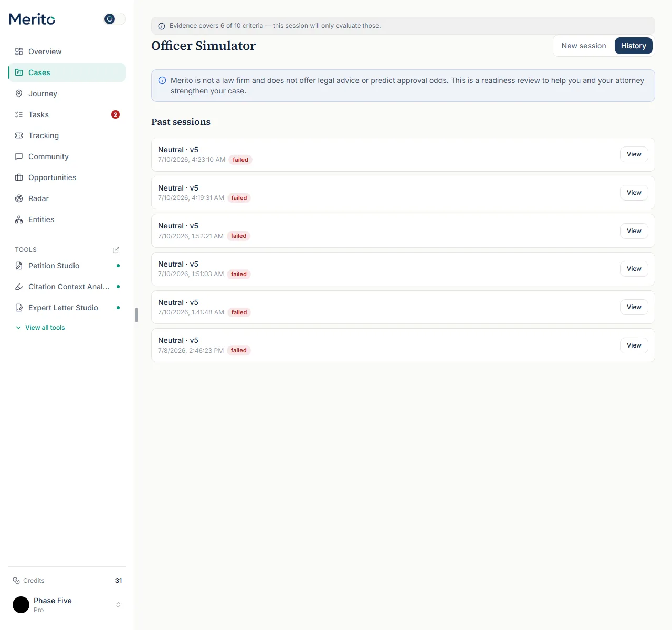
Task: Switch to the New session tab
Action: tap(584, 46)
